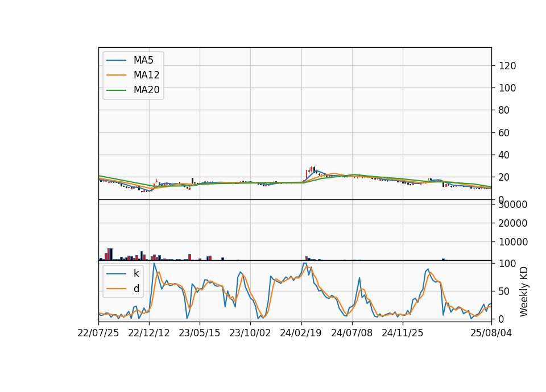Select the 24/02/19 date tick label
The width and height of the screenshot is (546, 392).
pos(301,333)
